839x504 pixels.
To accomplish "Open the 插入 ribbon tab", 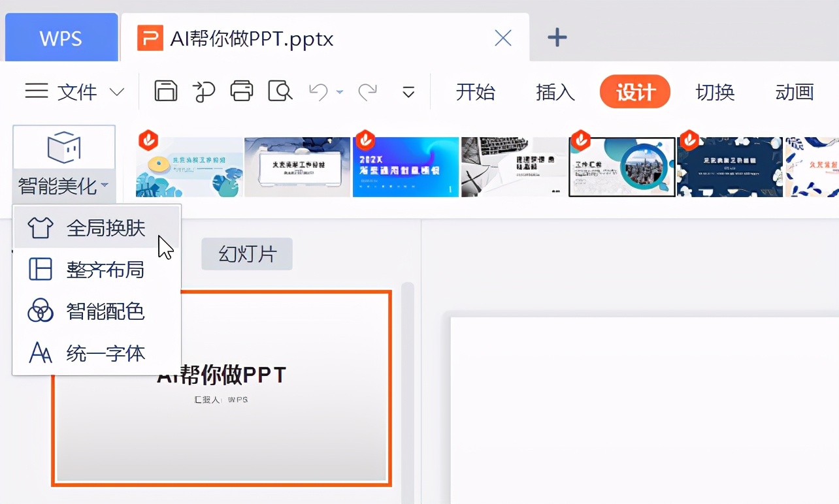I will coord(555,93).
